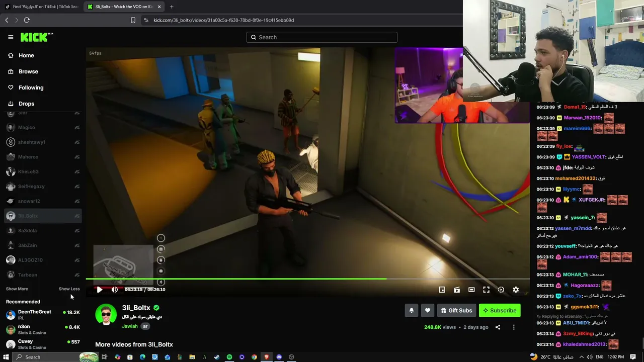Click Show Less in followed channels

69,289
